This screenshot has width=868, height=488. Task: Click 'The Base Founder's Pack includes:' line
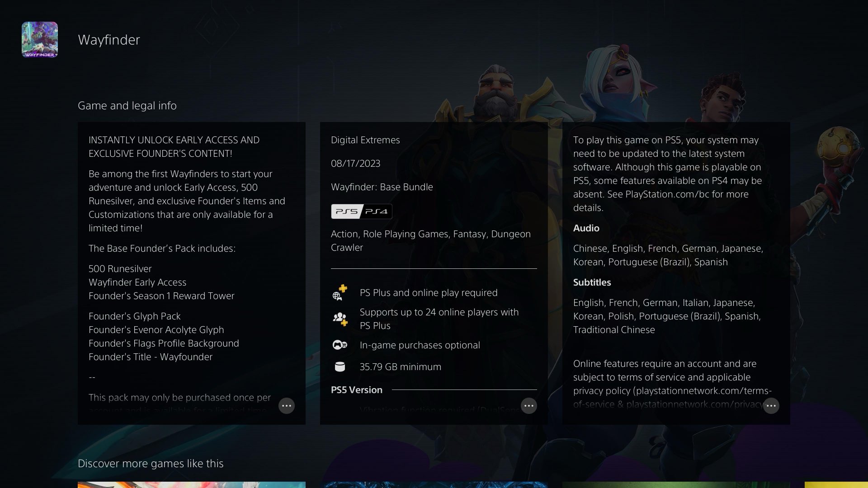tap(162, 249)
